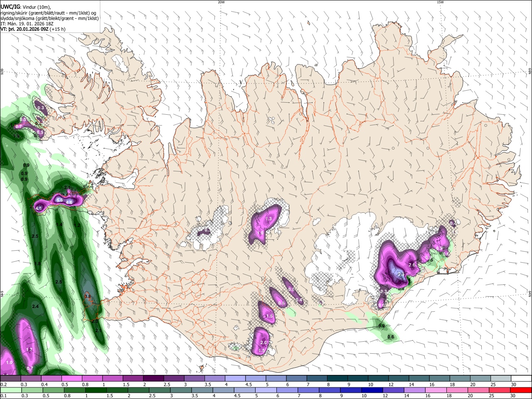Select upper legend swatch between 14 and 16
532x399 pixels.
420,379
